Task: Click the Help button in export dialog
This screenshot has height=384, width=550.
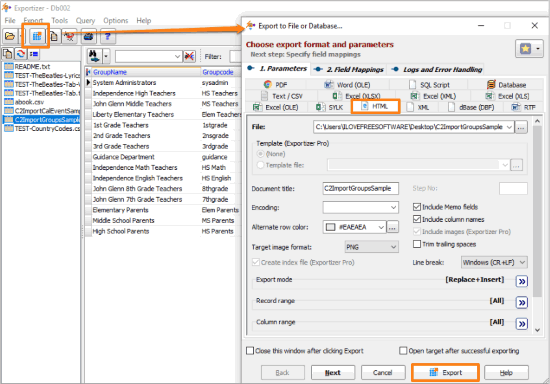Action: (x=506, y=372)
